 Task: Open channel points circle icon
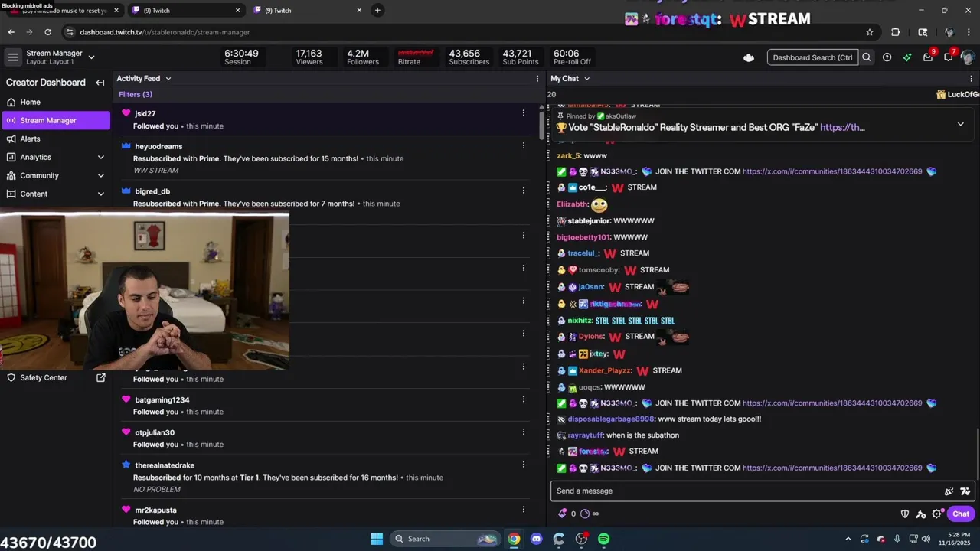tap(585, 514)
